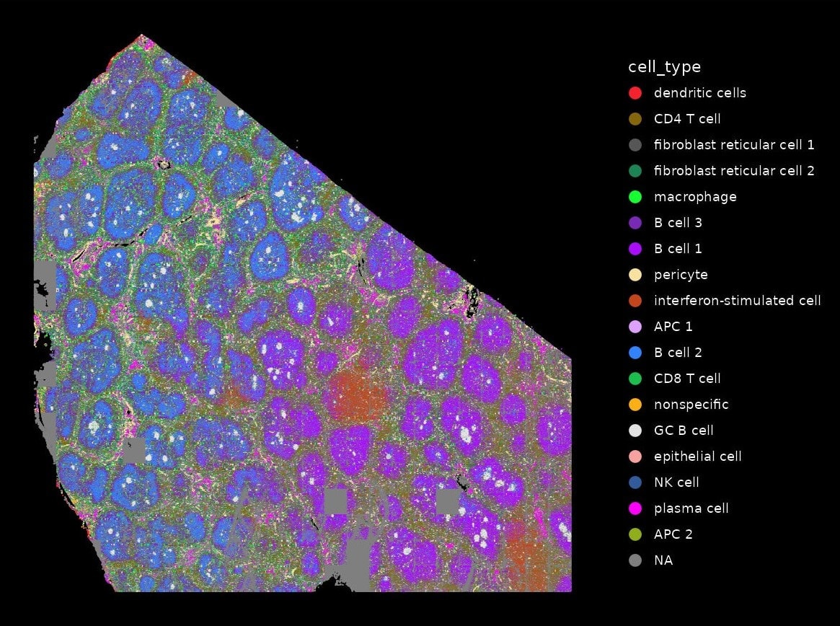Click the B cell 3 legend dot
The width and height of the screenshot is (840, 626).
coord(635,223)
